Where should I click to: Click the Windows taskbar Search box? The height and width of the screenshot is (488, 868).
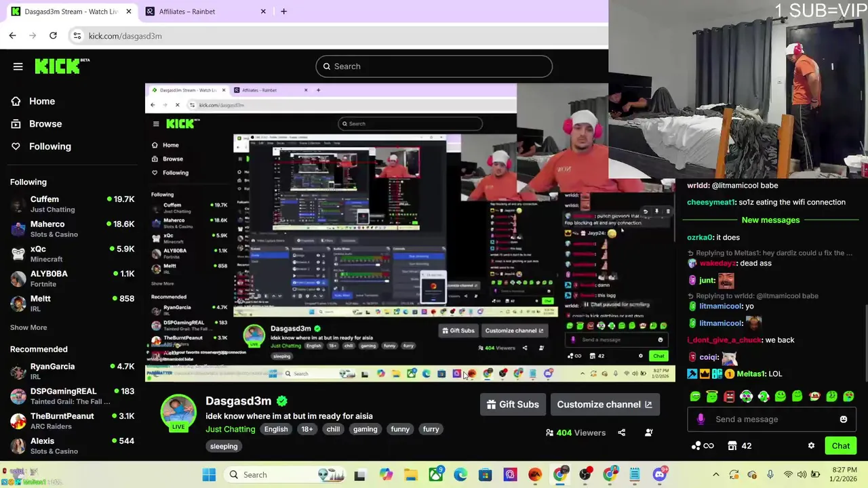[x=285, y=474]
